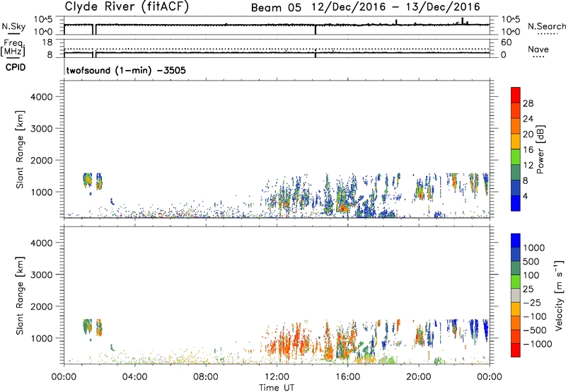Click the "4000" tick in power panel

click(x=42, y=97)
